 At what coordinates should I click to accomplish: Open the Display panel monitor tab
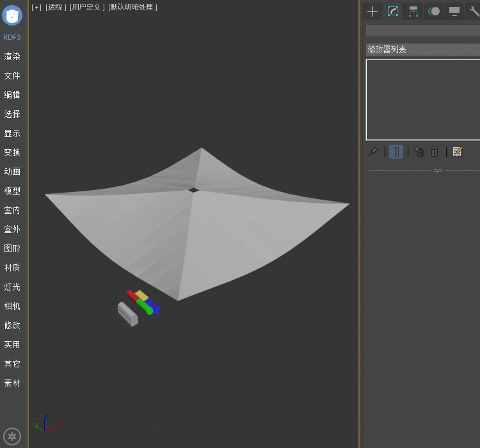pos(454,12)
